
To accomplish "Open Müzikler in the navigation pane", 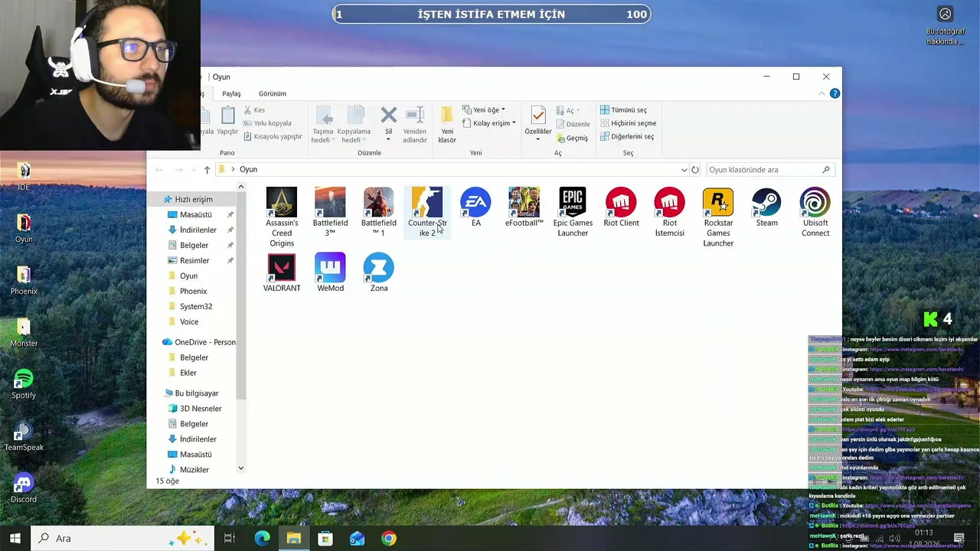I will (194, 469).
